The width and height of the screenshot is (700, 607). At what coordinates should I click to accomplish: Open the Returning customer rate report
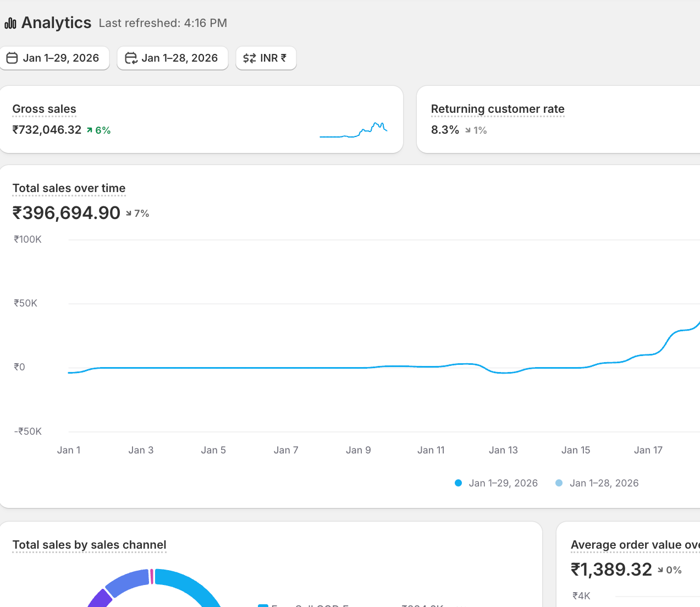click(x=498, y=108)
